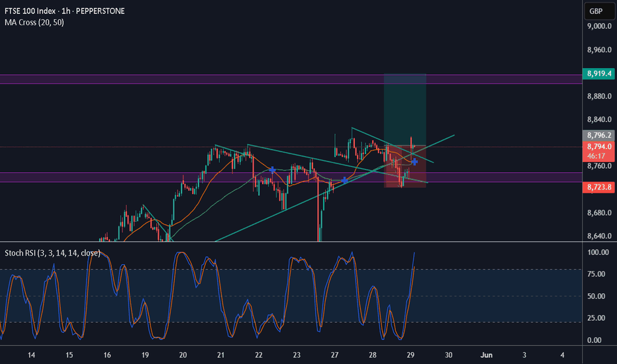The image size is (617, 364).
Task: Click the 8,640.0 price axis label
Action: tap(599, 236)
